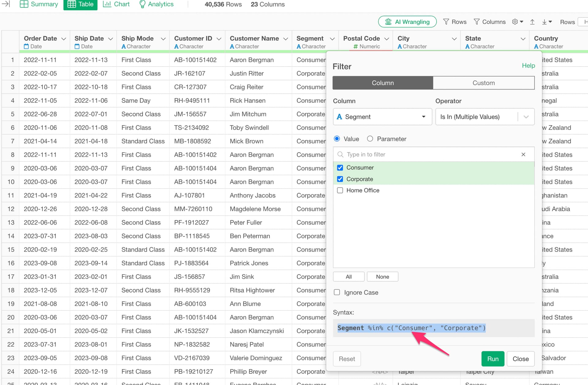
Task: Select the Parameter radio button
Action: [370, 139]
